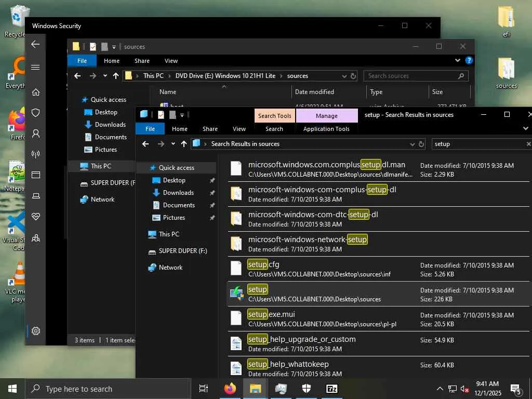Refresh the Search Results address bar
The image size is (532, 399).
(421, 144)
